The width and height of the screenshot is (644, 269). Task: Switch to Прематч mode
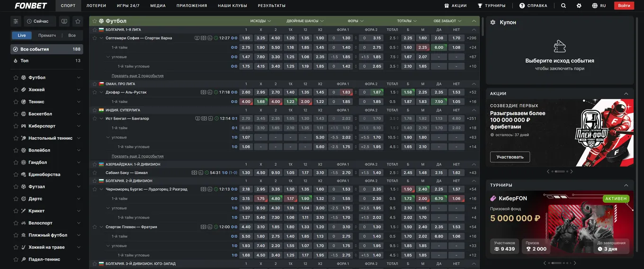[x=47, y=35]
